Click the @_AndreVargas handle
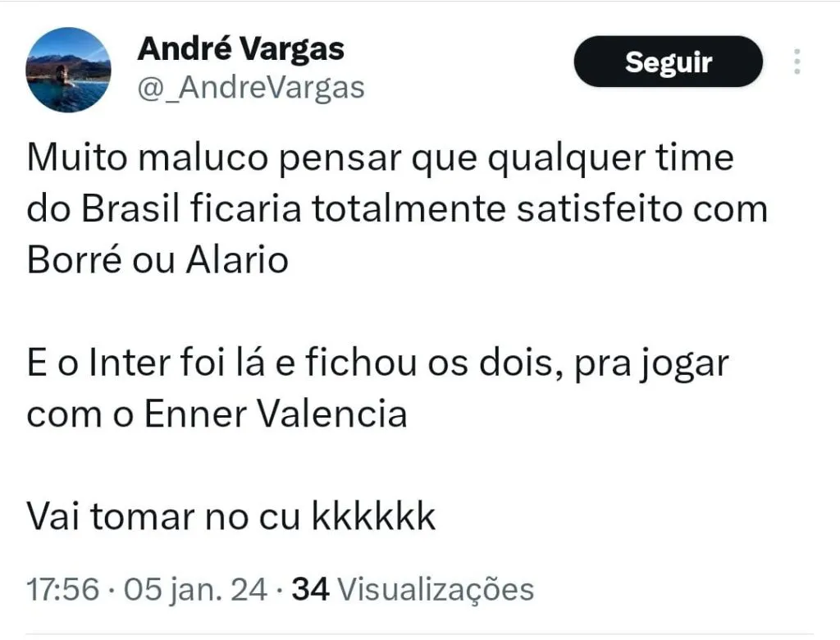This screenshot has width=840, height=640. click(249, 87)
